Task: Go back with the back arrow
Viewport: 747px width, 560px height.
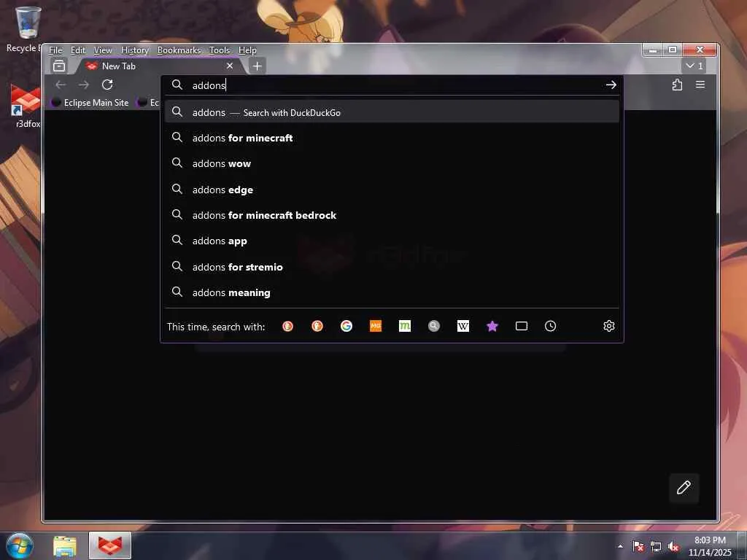Action: pos(61,85)
